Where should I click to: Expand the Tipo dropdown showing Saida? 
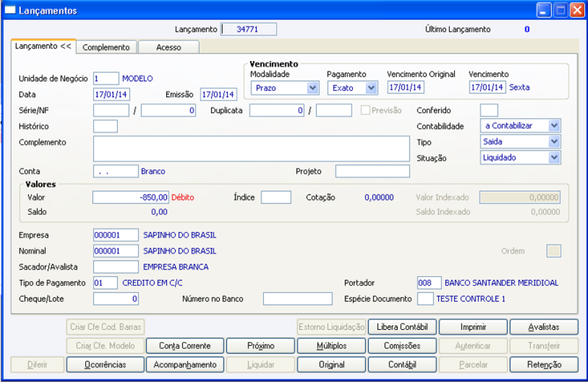(520, 142)
